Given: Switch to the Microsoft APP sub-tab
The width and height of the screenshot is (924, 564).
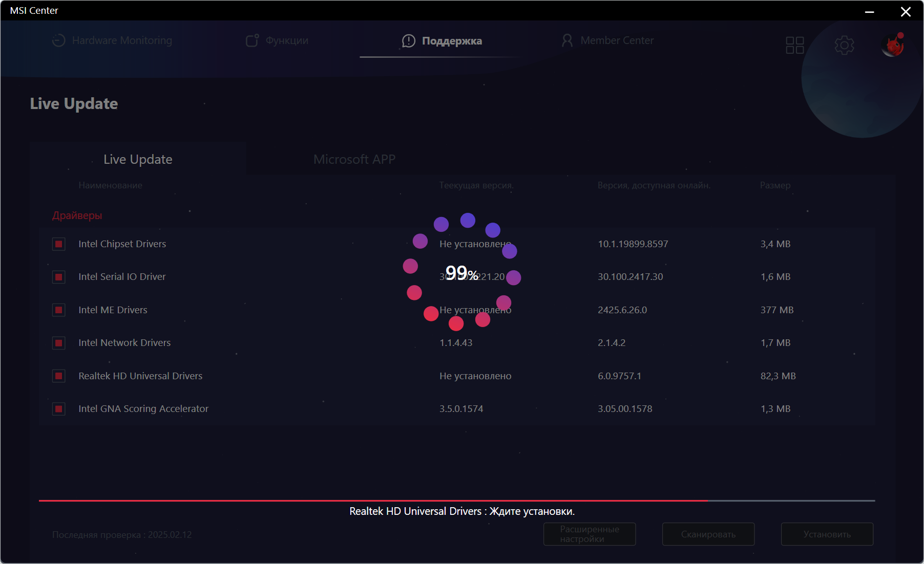Looking at the screenshot, I should point(354,159).
